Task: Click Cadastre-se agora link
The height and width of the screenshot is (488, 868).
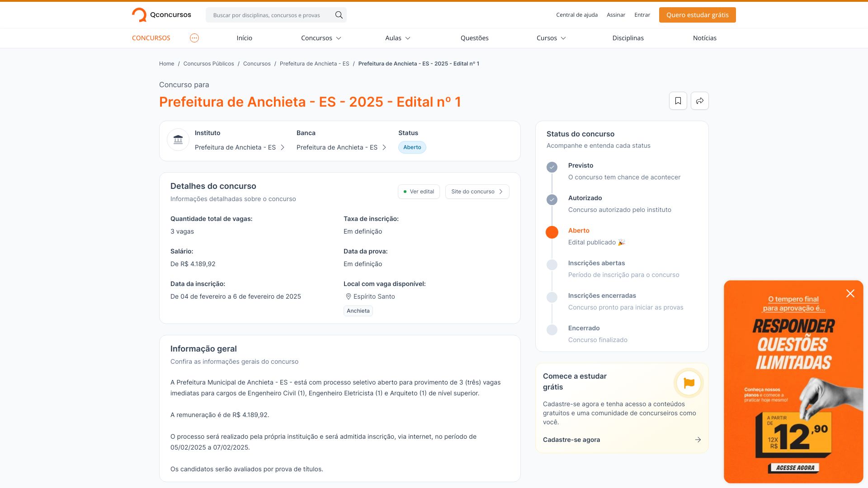Action: click(571, 440)
